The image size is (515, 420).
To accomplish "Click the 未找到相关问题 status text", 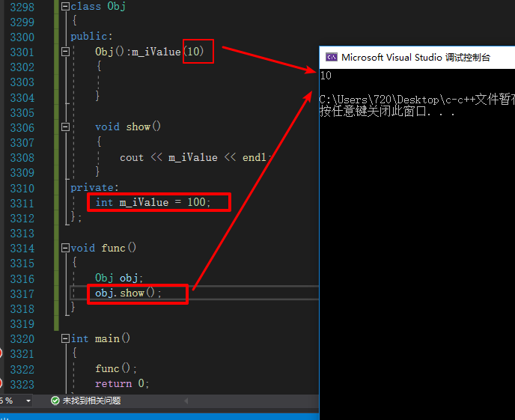I will point(91,401).
